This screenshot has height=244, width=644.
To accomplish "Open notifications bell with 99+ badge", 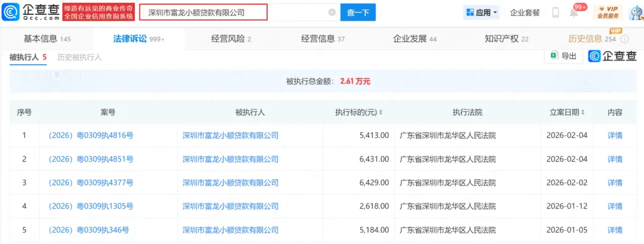I will (574, 12).
